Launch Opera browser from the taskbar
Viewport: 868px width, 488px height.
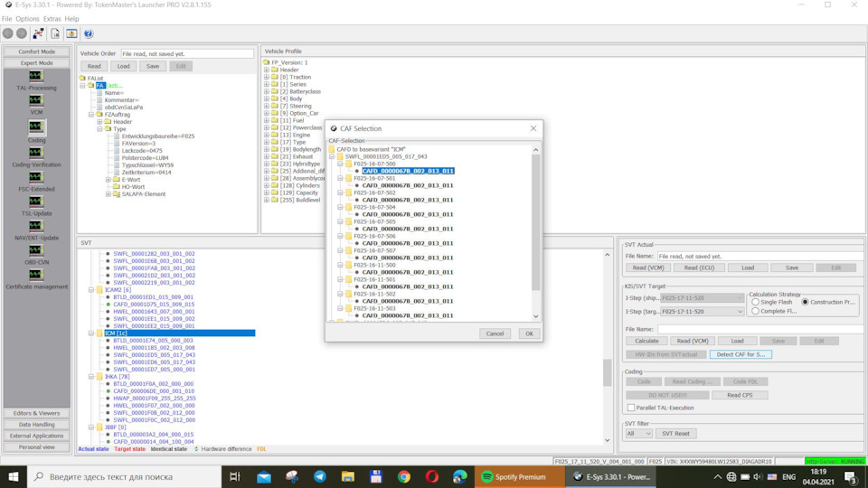432,476
